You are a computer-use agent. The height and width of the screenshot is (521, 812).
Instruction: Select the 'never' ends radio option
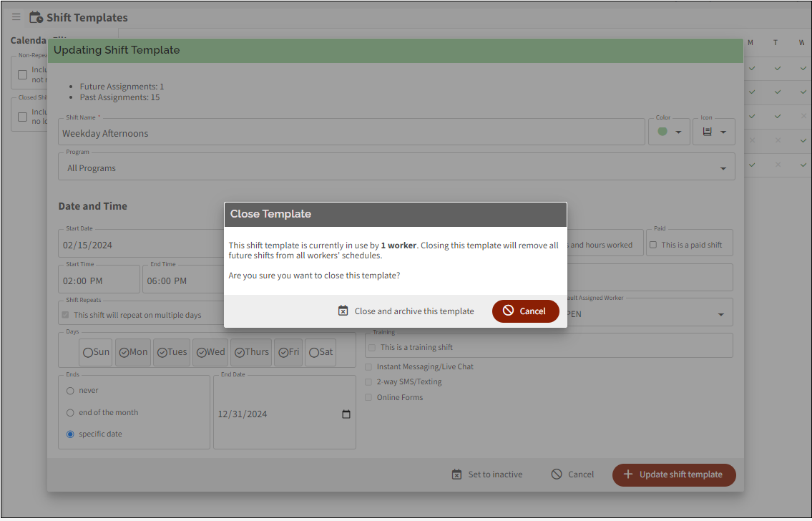click(70, 391)
